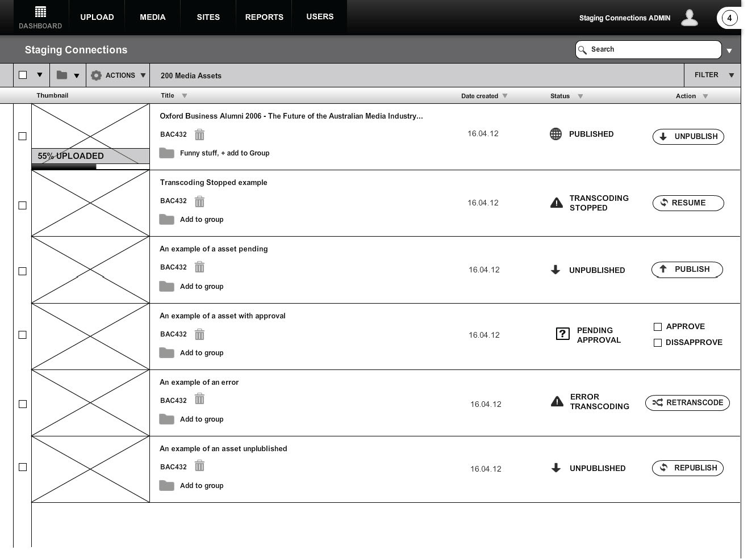Sort by Status column arrow

click(x=580, y=96)
